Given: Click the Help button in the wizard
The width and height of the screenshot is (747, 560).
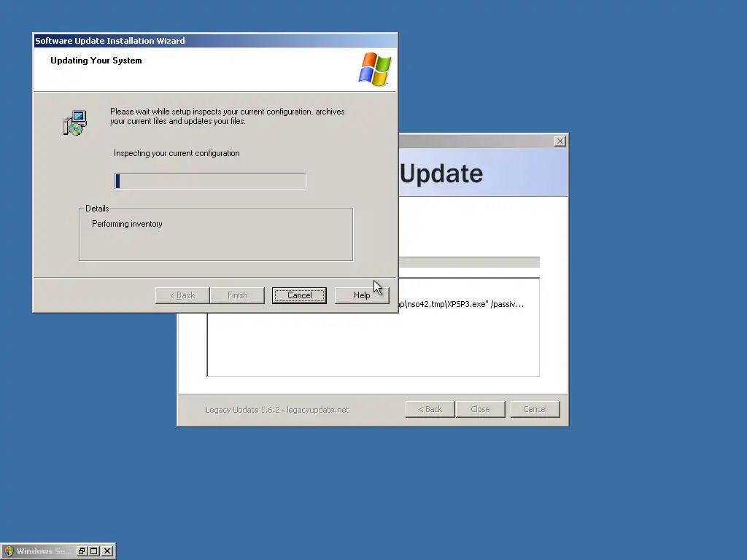Looking at the screenshot, I should pos(362,295).
